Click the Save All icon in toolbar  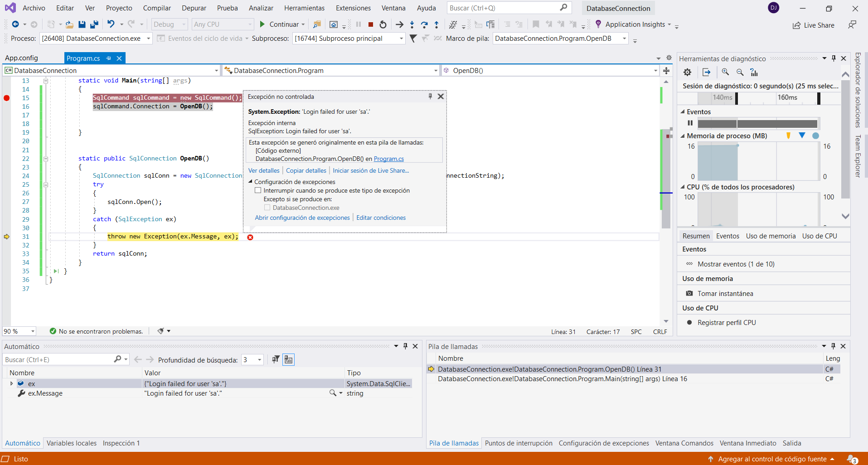coord(94,24)
